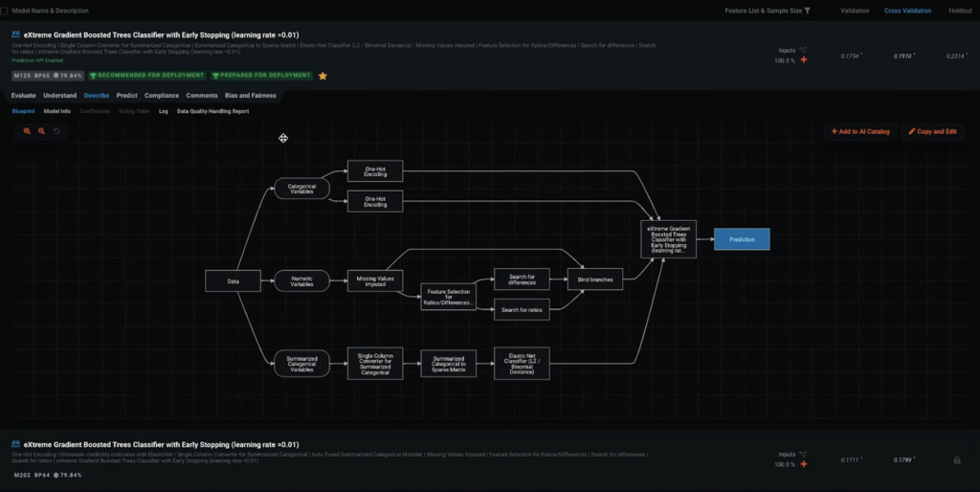Viewport: 980px width, 492px height.
Task: Open the Bias and Fairness tab
Action: 252,96
